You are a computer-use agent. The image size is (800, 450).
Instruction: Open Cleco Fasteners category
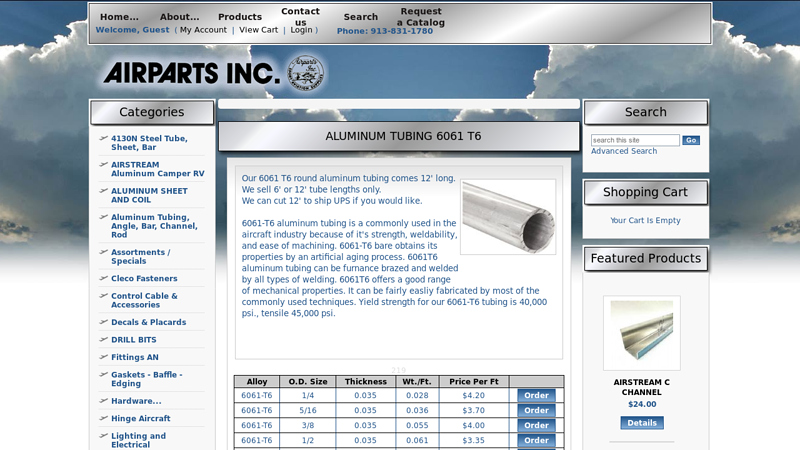coord(144,279)
